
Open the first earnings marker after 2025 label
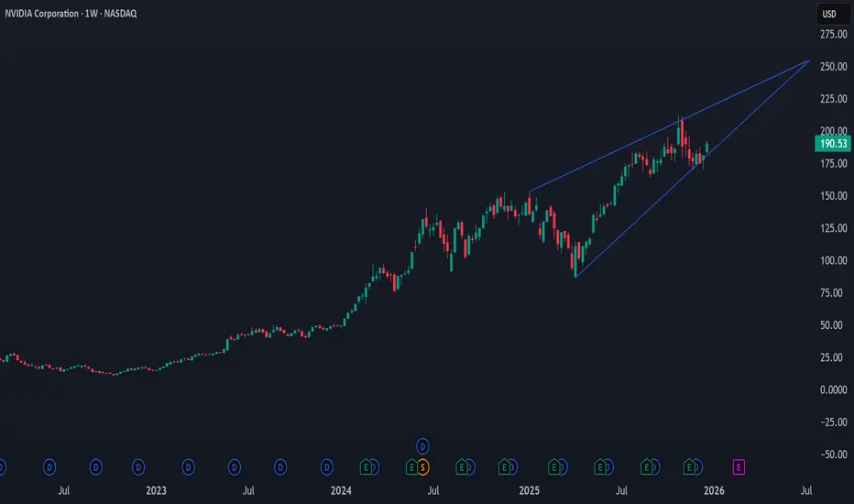tap(553, 467)
